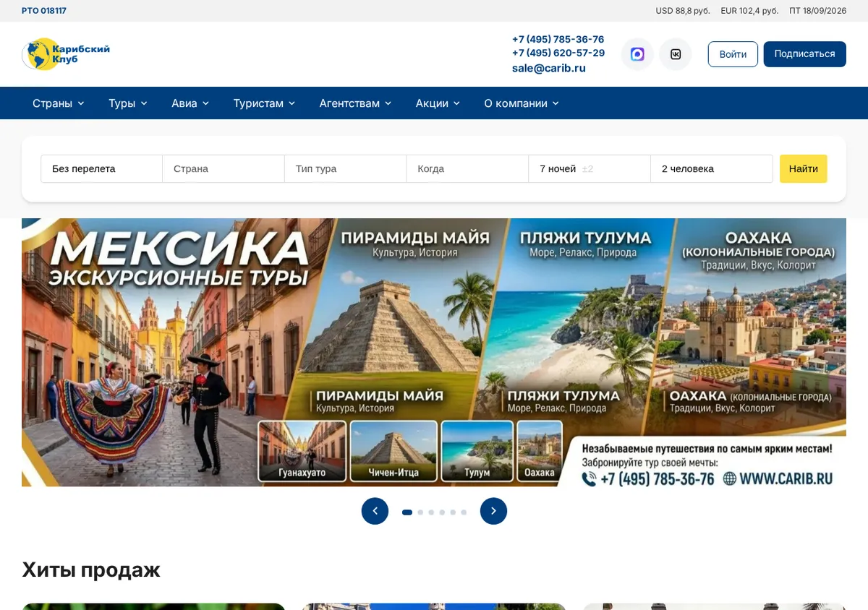Screen dimensions: 868x610
Task: Expand the Авиа menu
Action: pyautogui.click(x=190, y=103)
